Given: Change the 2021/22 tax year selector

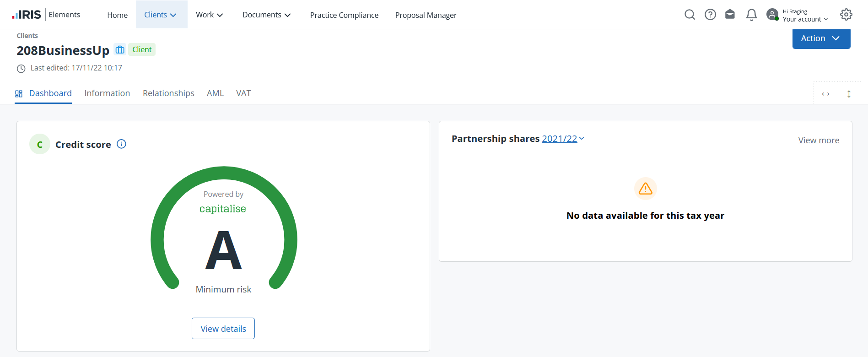Looking at the screenshot, I should [563, 139].
